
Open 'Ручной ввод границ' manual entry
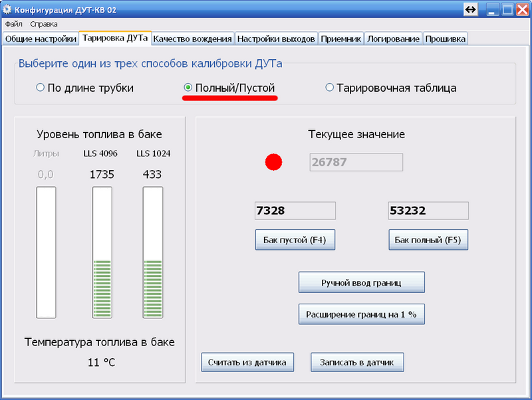(361, 282)
